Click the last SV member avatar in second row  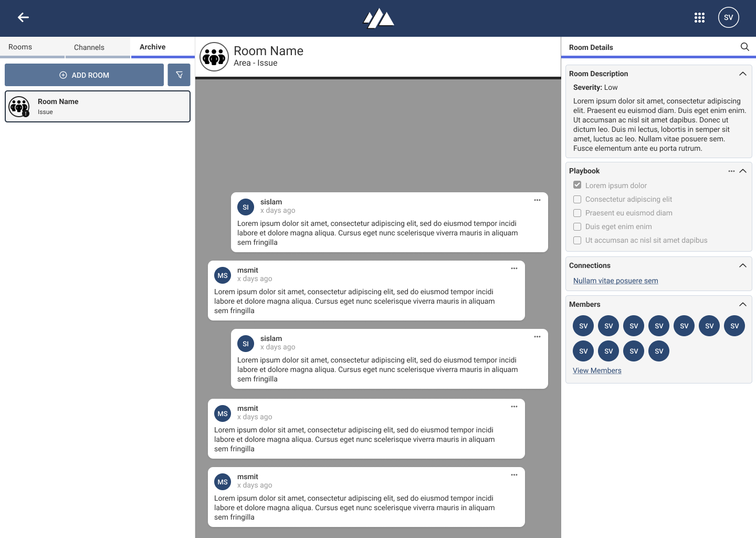(x=659, y=351)
